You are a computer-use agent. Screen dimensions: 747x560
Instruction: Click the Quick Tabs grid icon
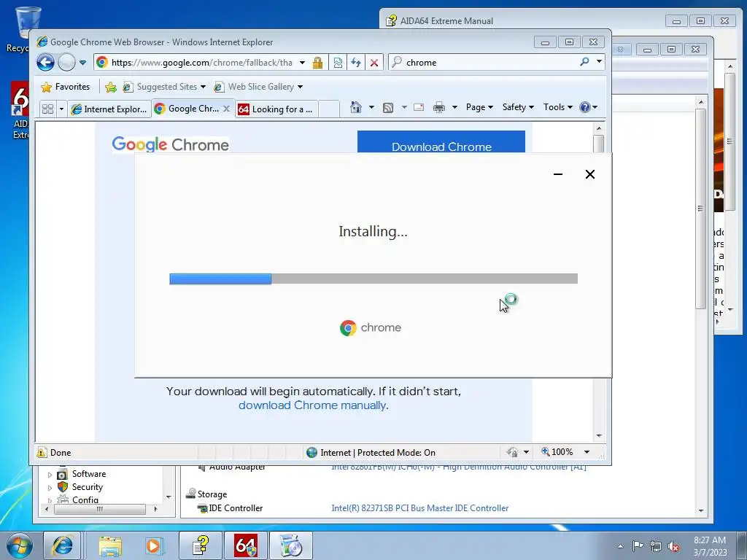coord(47,109)
